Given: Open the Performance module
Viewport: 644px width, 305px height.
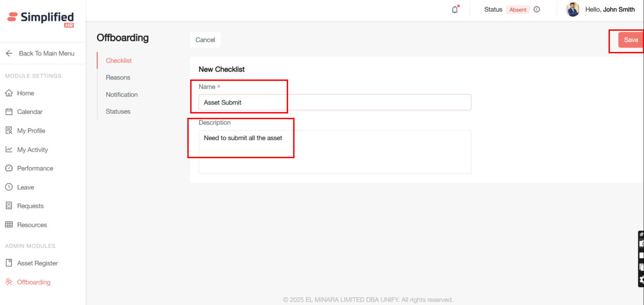Looking at the screenshot, I should 35,168.
